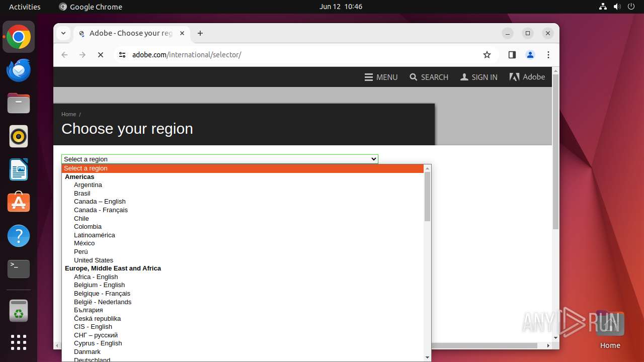The image size is (644, 362).
Task: Pick Canada - Français
Action: click(x=243, y=210)
